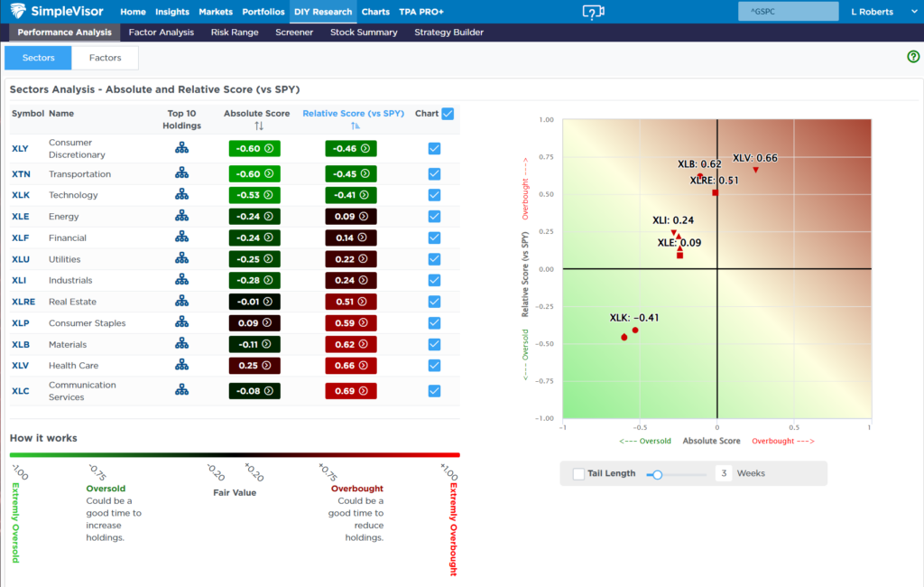Viewport: 924px width, 587px height.
Task: Open XLE Energy holdings icon
Action: (181, 215)
